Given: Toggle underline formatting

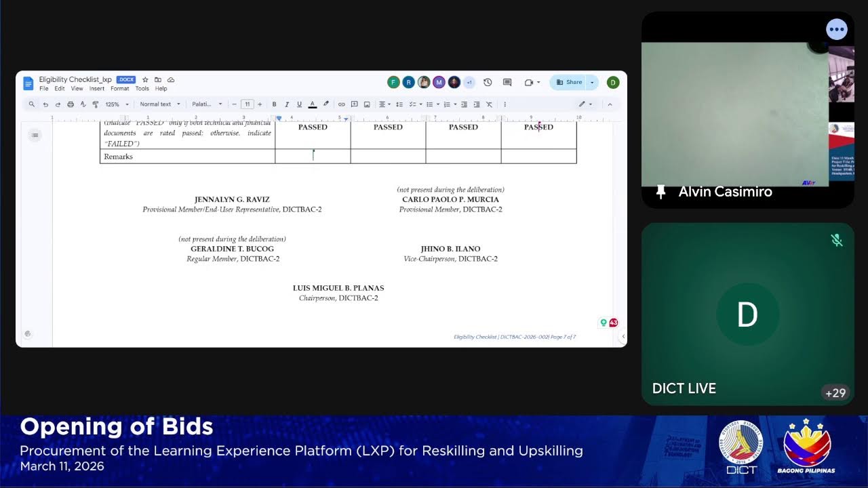Looking at the screenshot, I should tap(299, 104).
